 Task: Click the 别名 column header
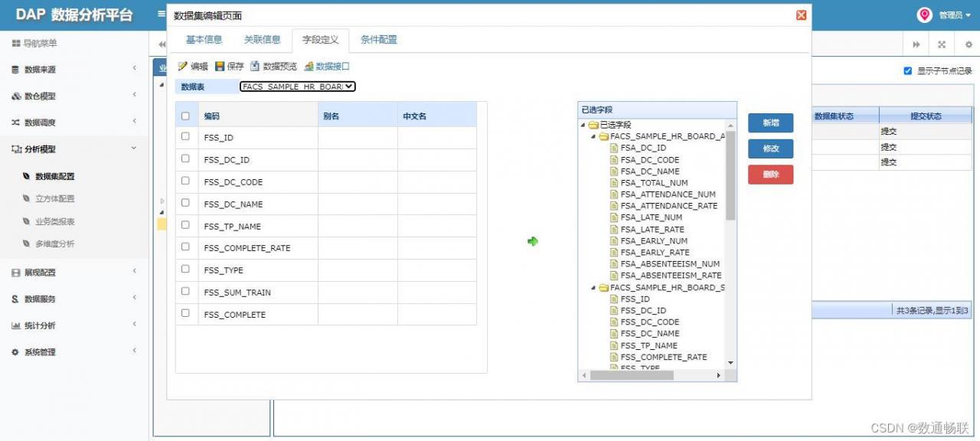click(x=358, y=116)
